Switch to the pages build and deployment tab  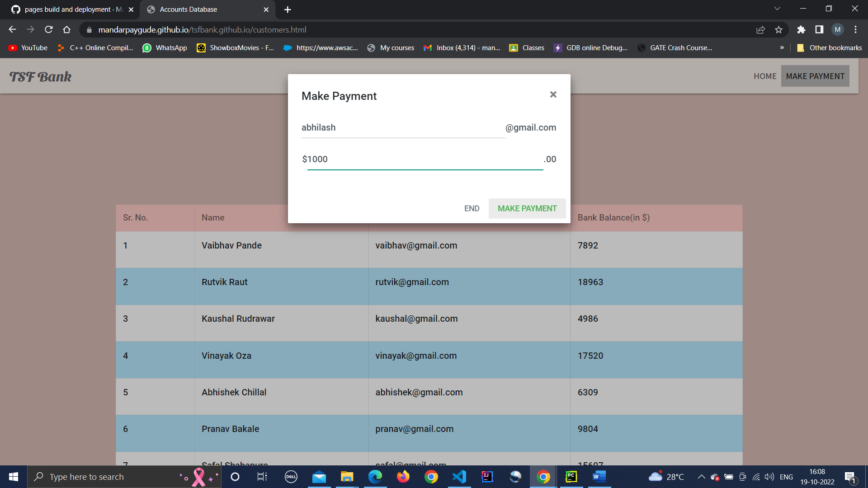[x=68, y=9]
